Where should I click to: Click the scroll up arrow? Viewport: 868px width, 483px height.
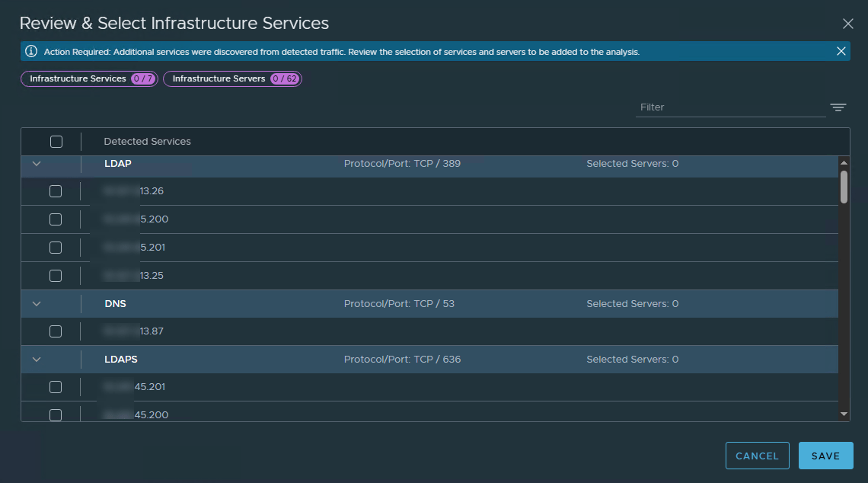click(844, 162)
